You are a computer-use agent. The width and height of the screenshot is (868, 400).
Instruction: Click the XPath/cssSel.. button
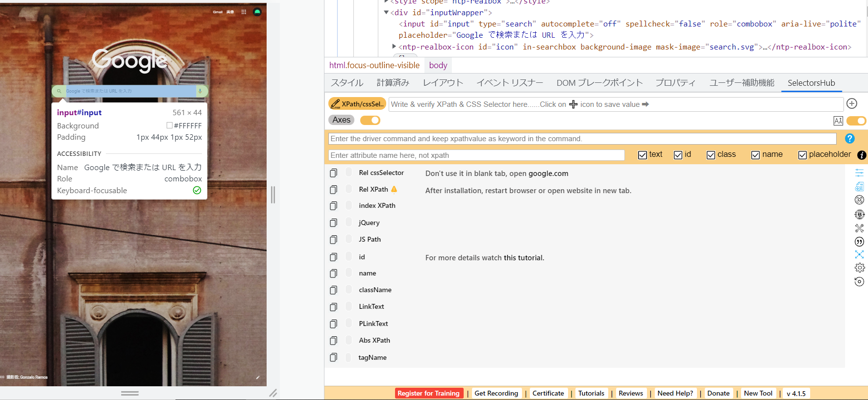(357, 103)
